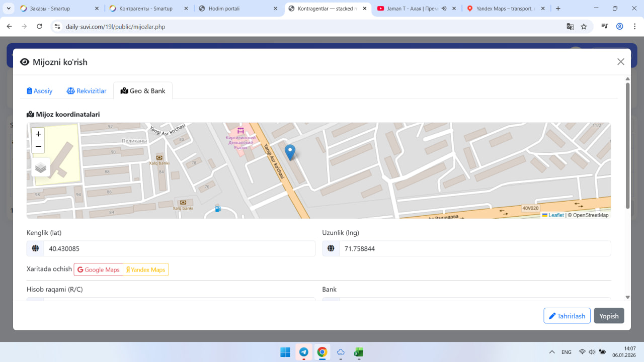Open Excel from the taskbar

[359, 352]
